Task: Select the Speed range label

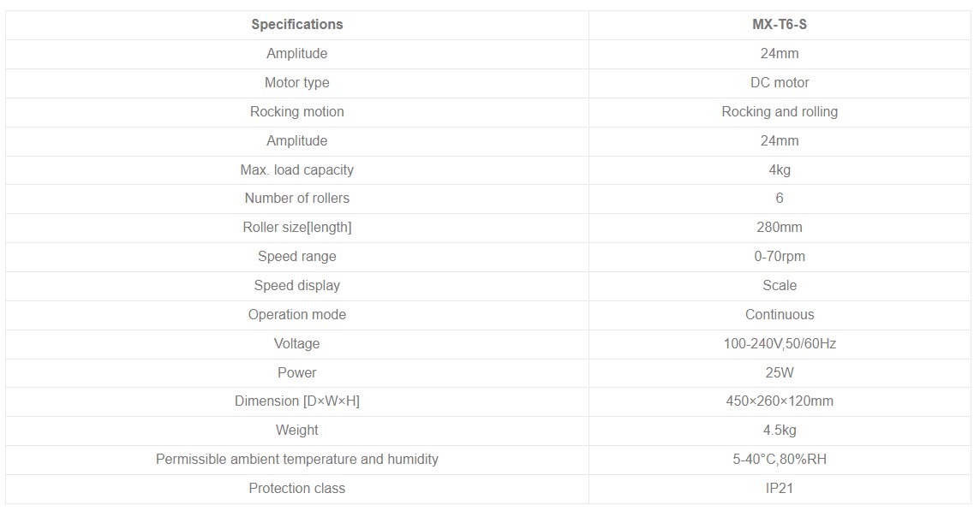Action: 296,256
